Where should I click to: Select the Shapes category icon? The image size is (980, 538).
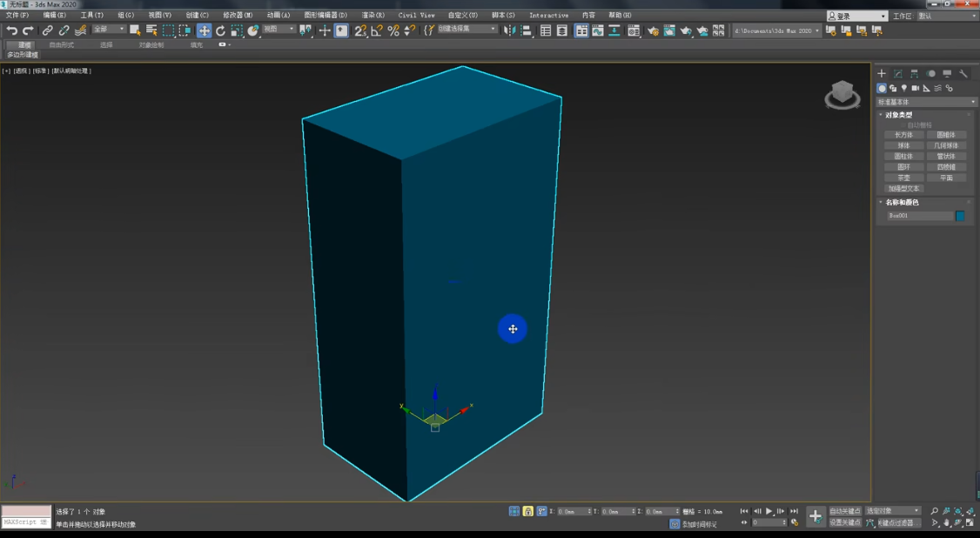893,88
